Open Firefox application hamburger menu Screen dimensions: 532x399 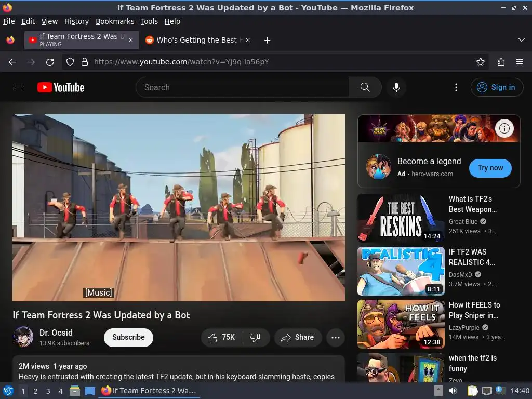click(519, 62)
